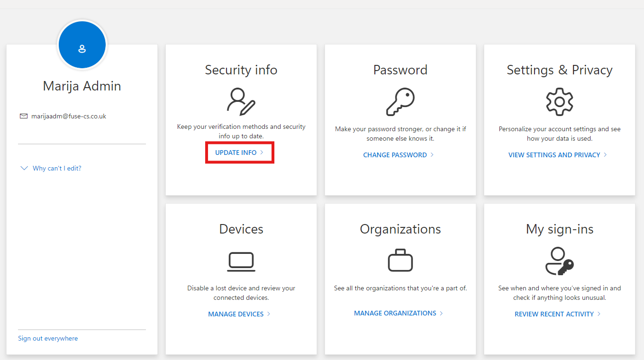
Task: Click the email envelope icon beside the address
Action: point(23,116)
